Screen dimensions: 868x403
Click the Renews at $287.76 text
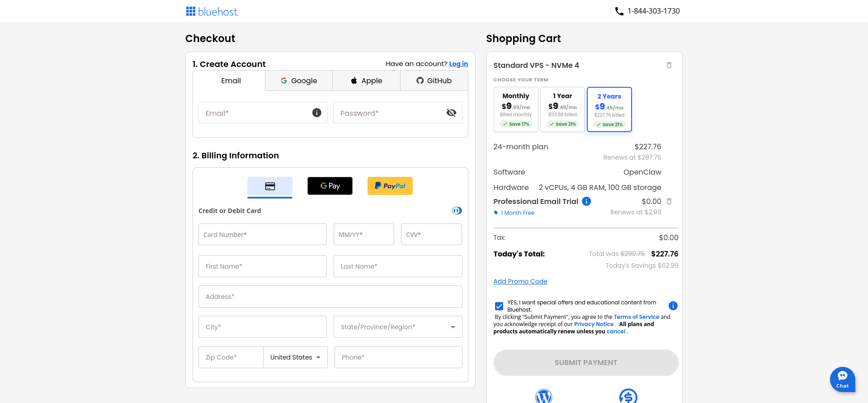tap(632, 157)
